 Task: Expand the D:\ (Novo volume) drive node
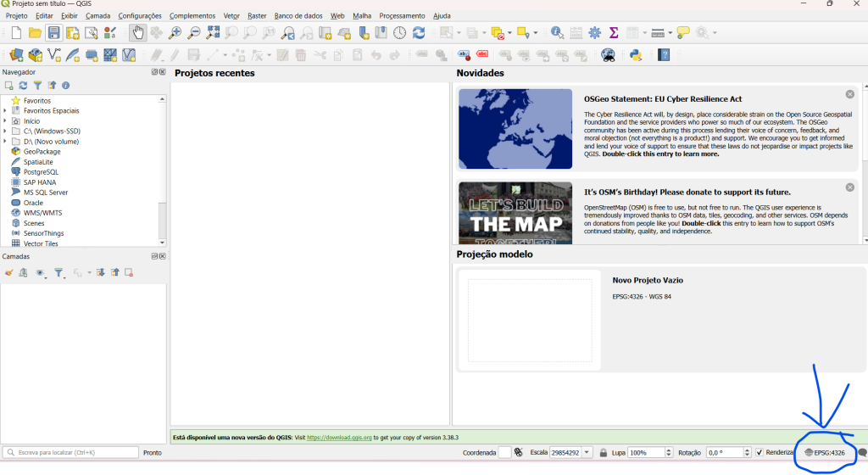tap(5, 141)
